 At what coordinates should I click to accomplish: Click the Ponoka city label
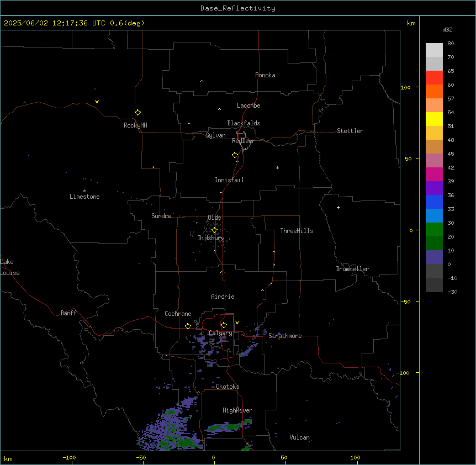pyautogui.click(x=265, y=75)
